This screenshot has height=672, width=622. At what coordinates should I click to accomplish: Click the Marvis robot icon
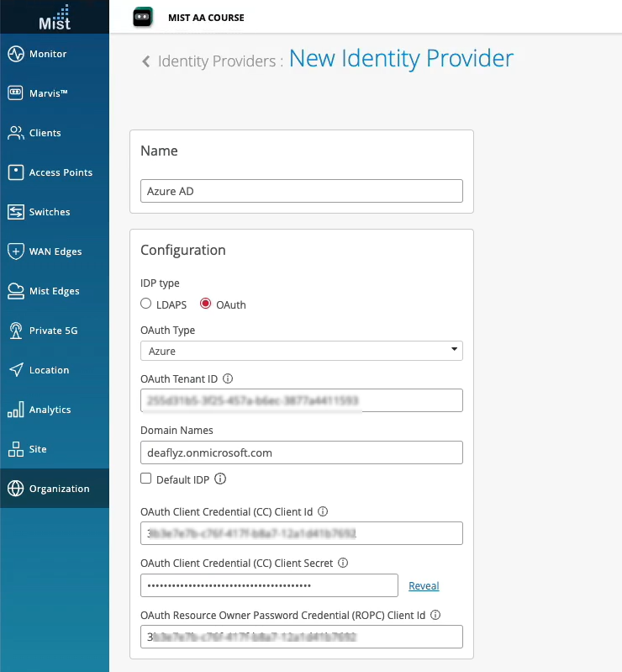[x=16, y=93]
